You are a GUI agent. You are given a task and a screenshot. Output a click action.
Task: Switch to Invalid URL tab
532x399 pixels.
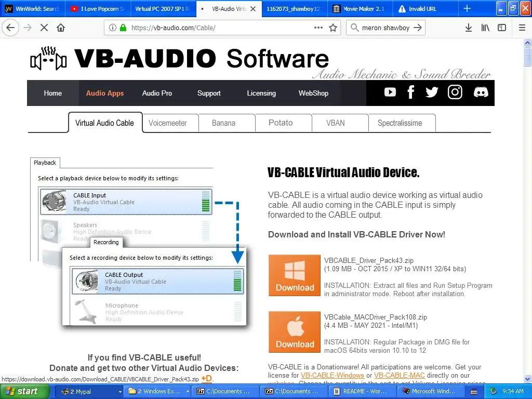(x=425, y=9)
